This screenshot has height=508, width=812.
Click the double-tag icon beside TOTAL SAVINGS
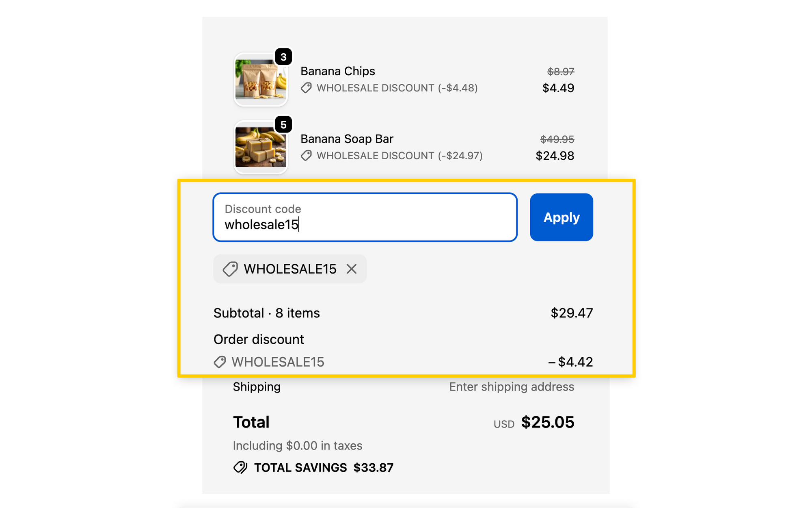[240, 467]
